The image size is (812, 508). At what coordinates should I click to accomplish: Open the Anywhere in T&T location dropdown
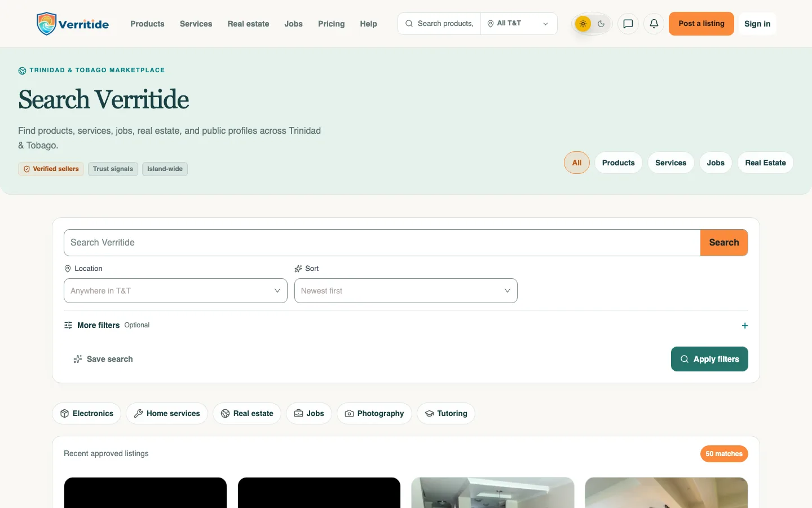click(x=175, y=291)
